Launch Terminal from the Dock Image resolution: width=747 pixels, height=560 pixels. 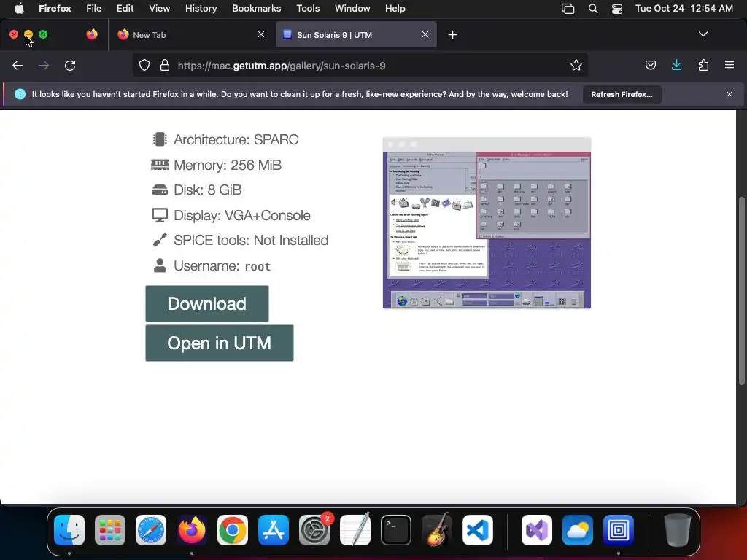[396, 530]
